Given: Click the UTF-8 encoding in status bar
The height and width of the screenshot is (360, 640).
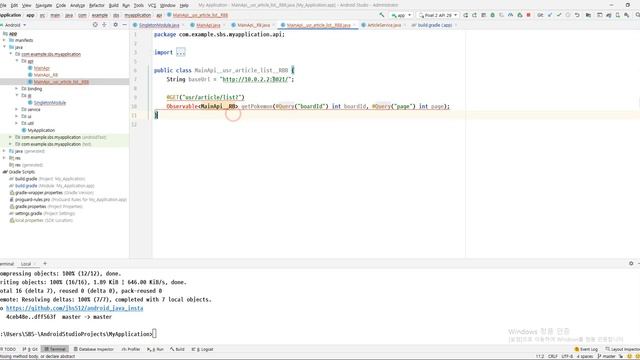Looking at the screenshot, I should [x=567, y=356].
